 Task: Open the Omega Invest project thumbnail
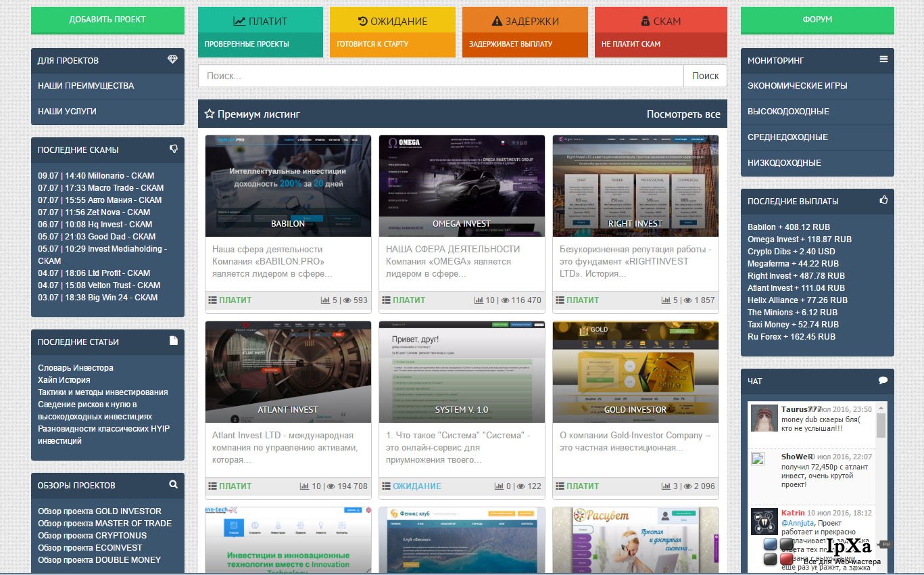[x=462, y=186]
